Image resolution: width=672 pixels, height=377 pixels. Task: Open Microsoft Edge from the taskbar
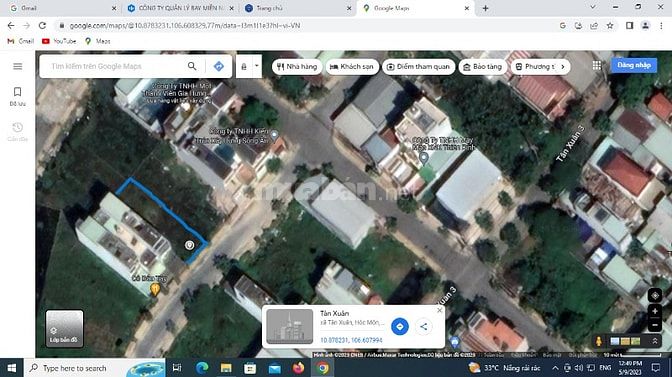(x=202, y=368)
